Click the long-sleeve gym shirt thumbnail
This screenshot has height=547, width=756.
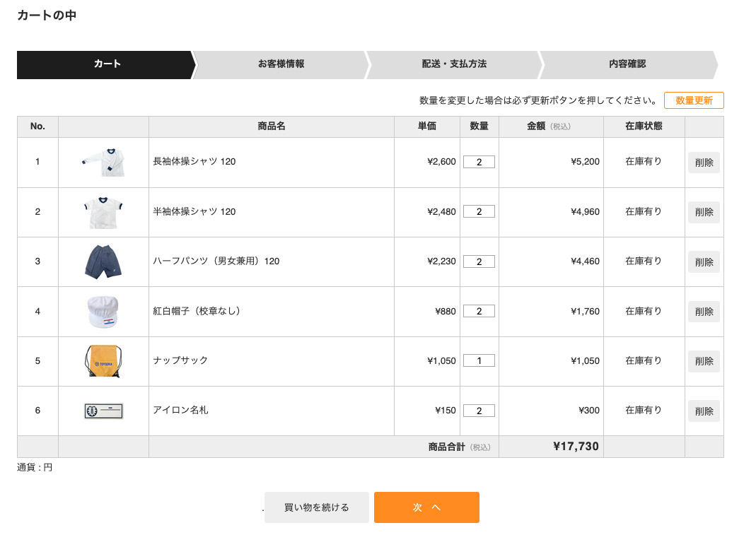(x=103, y=163)
